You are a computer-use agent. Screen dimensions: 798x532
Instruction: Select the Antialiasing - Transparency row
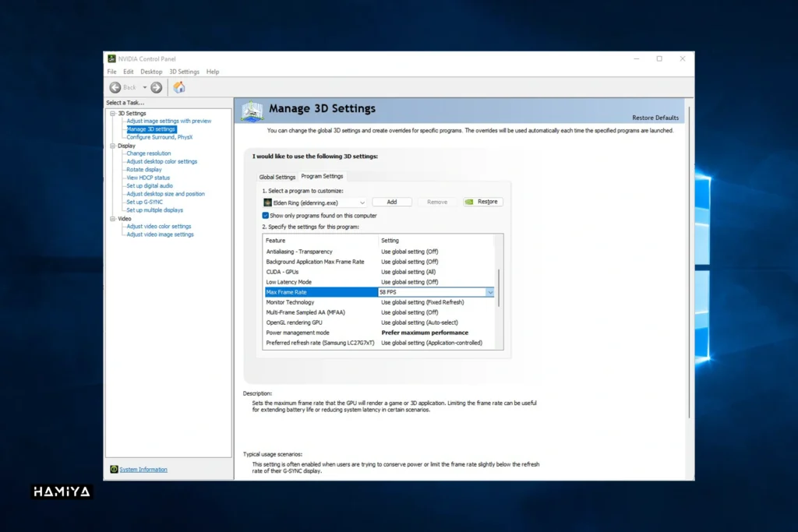(380, 252)
